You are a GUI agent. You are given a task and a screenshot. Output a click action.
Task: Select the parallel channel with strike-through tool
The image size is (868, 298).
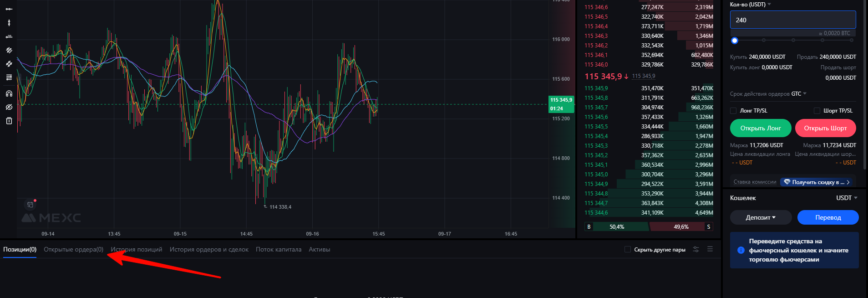(x=9, y=50)
